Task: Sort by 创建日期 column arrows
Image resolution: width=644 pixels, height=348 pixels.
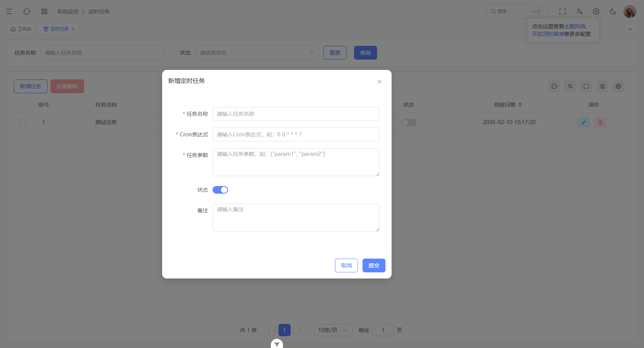Action: pyautogui.click(x=520, y=105)
